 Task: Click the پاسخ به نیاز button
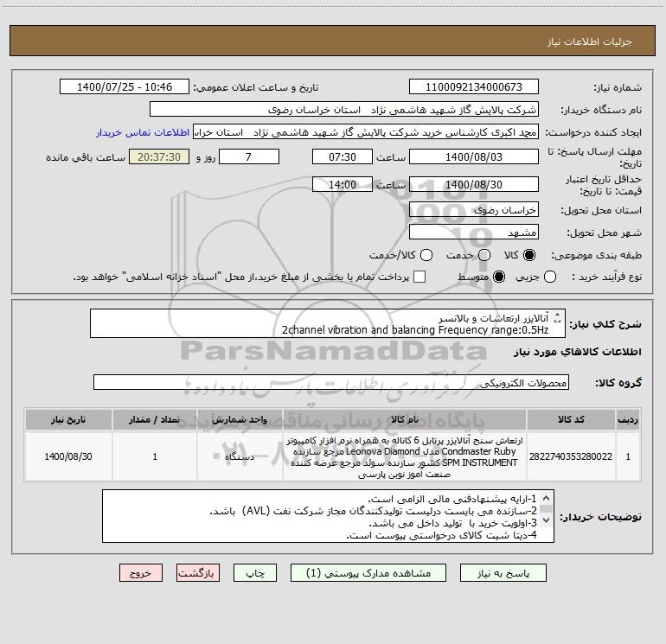503,573
